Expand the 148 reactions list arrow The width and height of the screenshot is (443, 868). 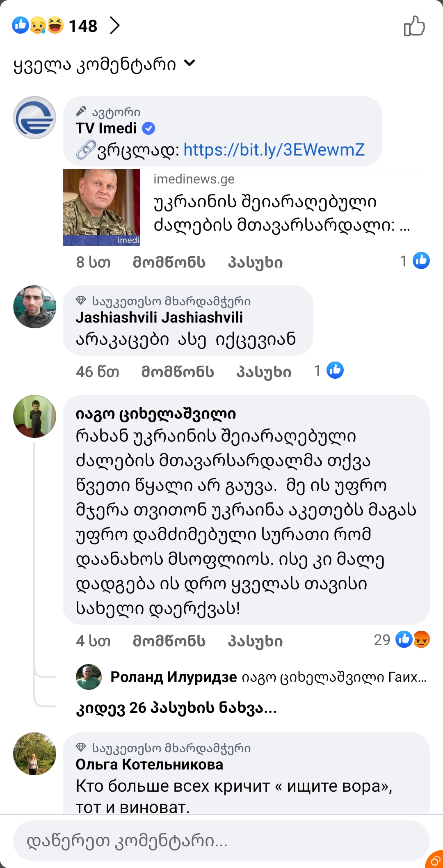[115, 26]
